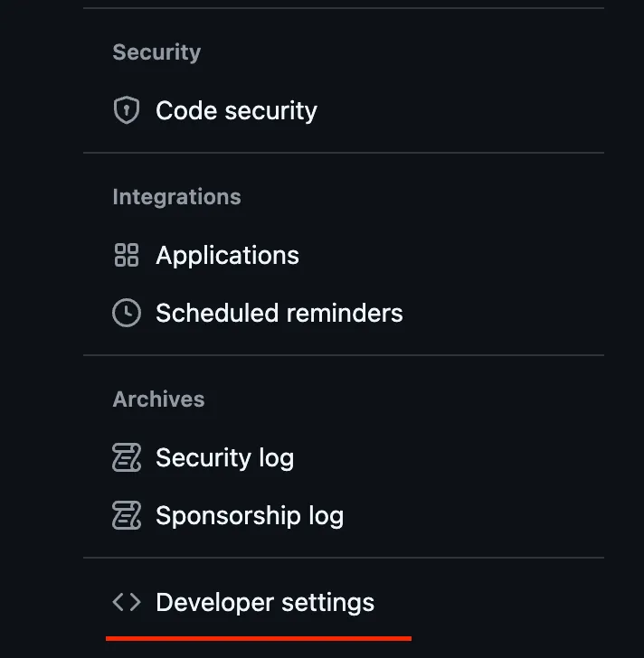Screen dimensions: 644x658
Task: Open the Scheduled reminders page
Action: click(x=279, y=314)
